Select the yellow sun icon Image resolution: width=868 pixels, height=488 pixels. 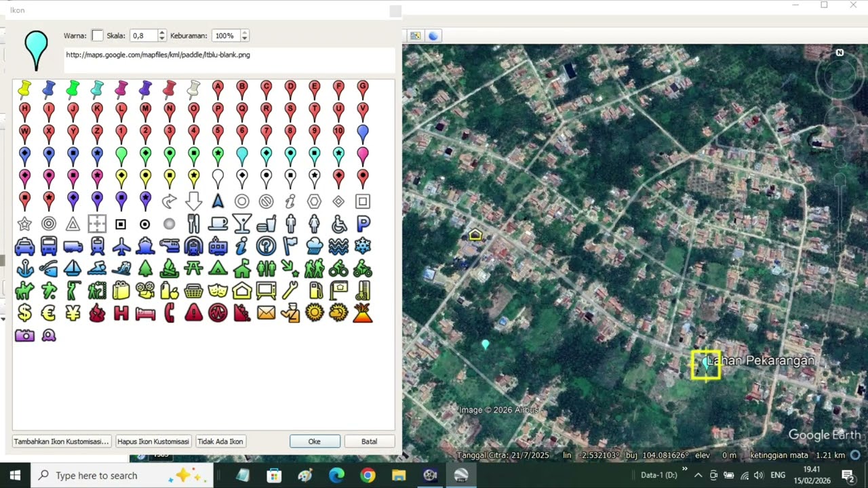[314, 313]
